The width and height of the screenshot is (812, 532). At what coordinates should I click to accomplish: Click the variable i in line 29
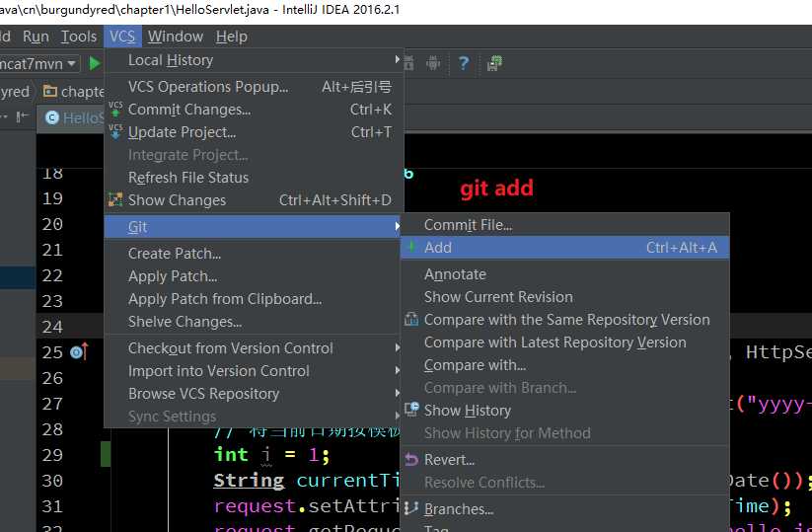point(265,455)
